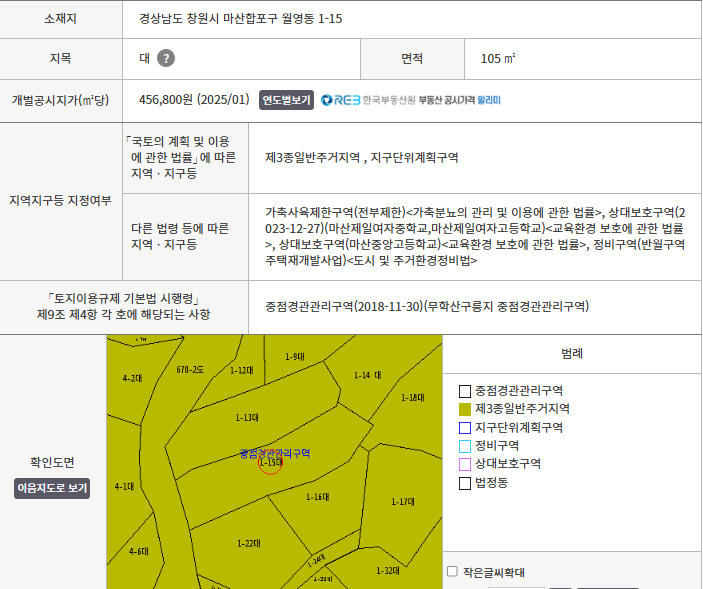Select parcel 1-22대 on the map
Screen dimensions: 703x589
coord(248,543)
